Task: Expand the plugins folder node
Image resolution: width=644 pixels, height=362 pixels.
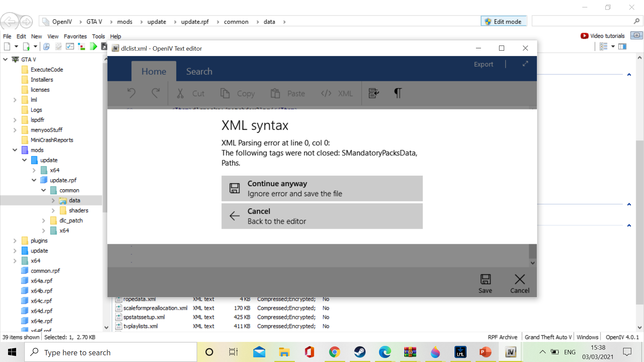Action: pyautogui.click(x=15, y=241)
